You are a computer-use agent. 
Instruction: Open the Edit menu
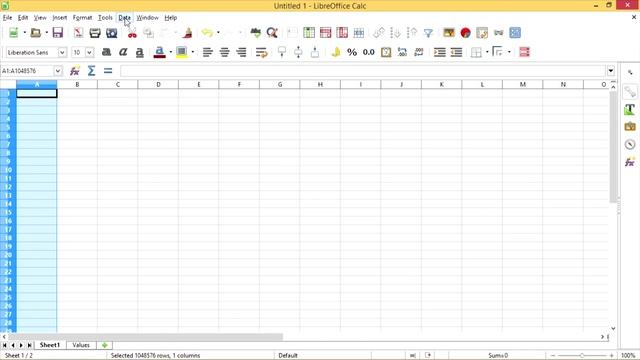pyautogui.click(x=23, y=18)
